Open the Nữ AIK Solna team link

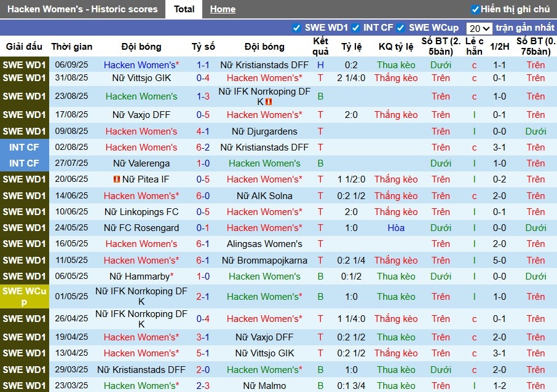(264, 195)
